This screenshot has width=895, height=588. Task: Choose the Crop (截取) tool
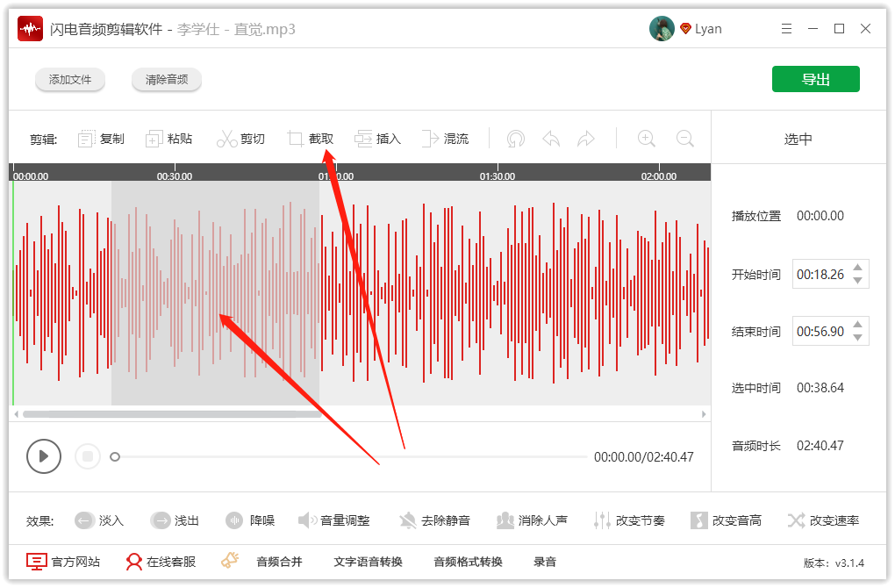point(311,139)
